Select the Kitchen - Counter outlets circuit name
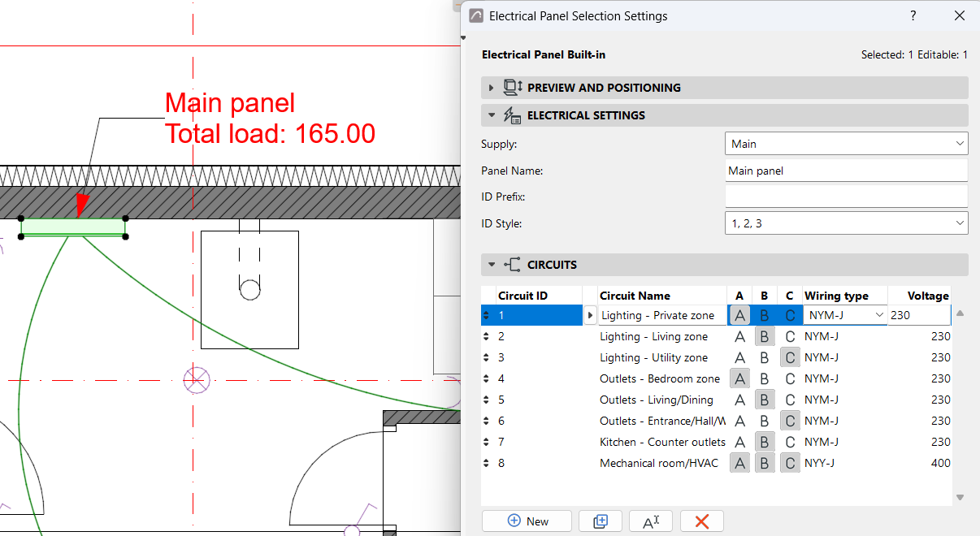 point(662,442)
